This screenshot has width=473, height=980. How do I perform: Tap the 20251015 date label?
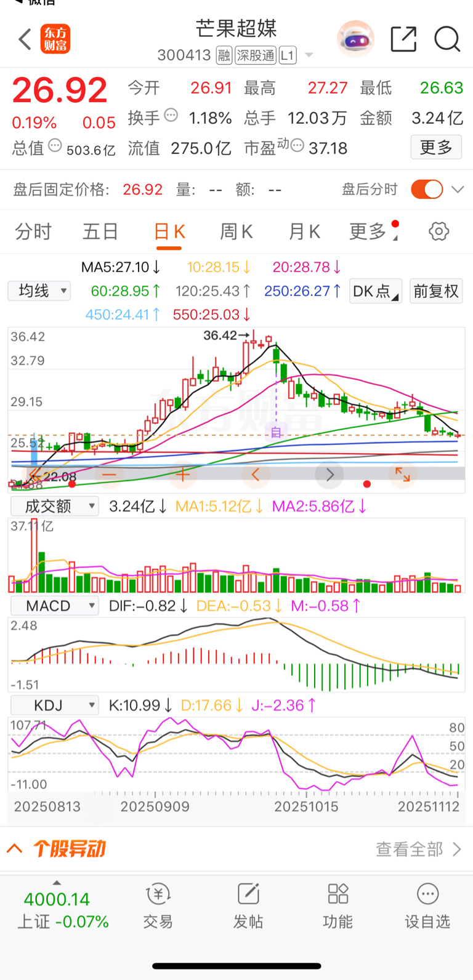[306, 806]
